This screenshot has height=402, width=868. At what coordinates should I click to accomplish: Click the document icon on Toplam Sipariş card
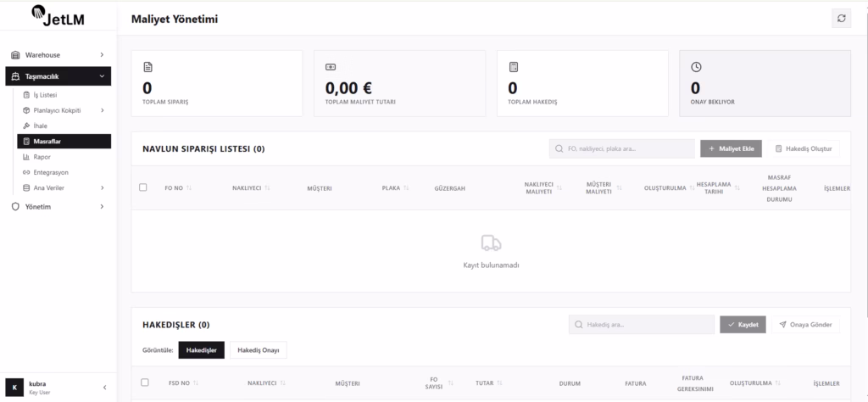coord(147,67)
